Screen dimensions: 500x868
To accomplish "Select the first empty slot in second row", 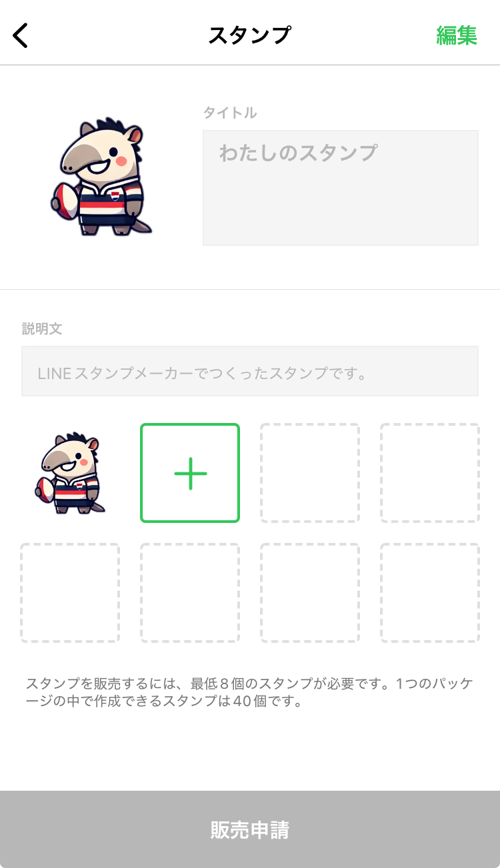I will (x=70, y=593).
